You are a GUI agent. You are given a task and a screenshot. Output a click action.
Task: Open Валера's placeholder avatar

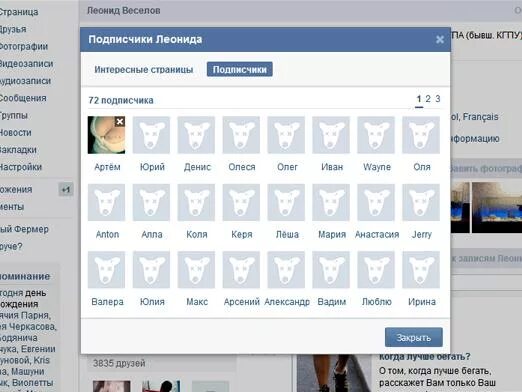(106, 270)
